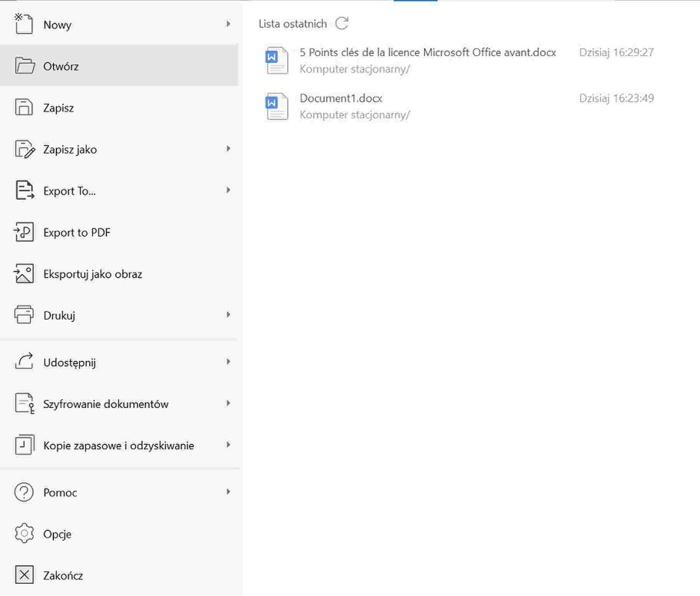Expand the Export To... submenu arrow
This screenshot has width=700, height=596.
click(x=228, y=190)
